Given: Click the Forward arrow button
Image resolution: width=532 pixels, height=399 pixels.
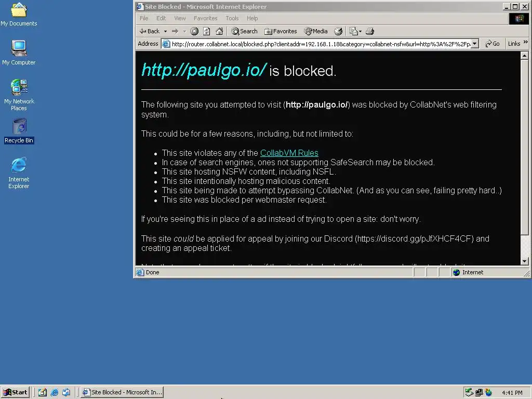Looking at the screenshot, I should (175, 32).
